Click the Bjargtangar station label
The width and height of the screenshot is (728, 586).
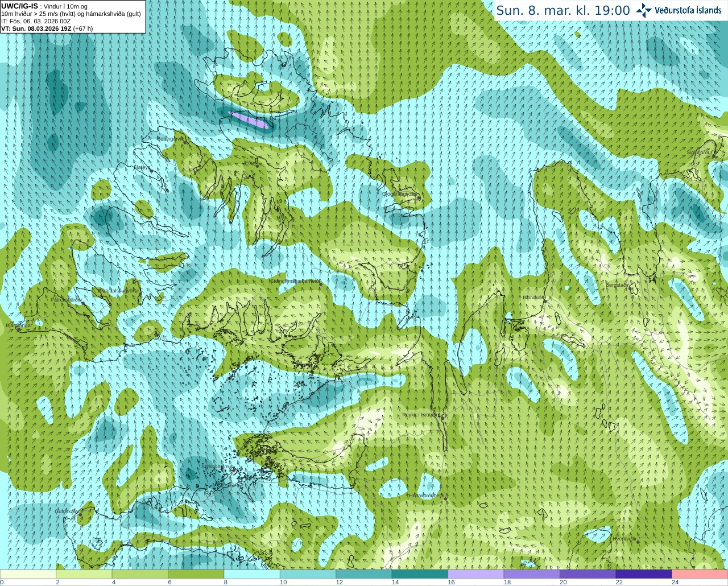point(19,325)
